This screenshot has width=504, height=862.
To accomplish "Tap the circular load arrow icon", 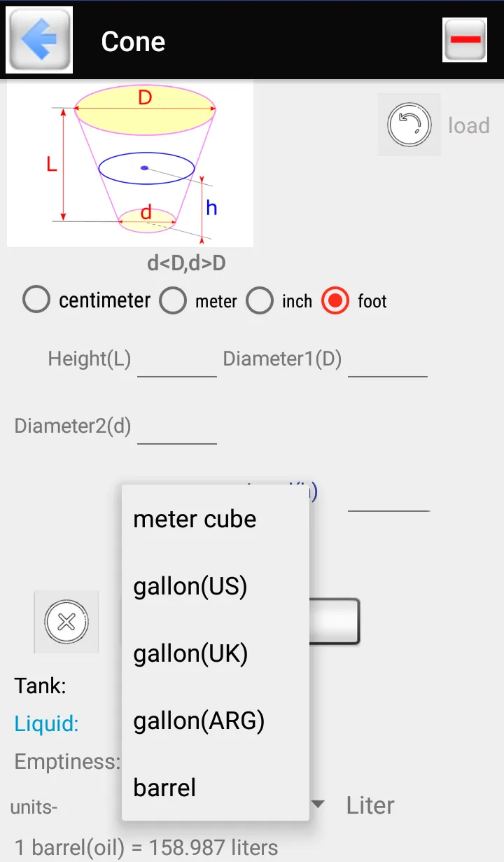I will click(409, 125).
